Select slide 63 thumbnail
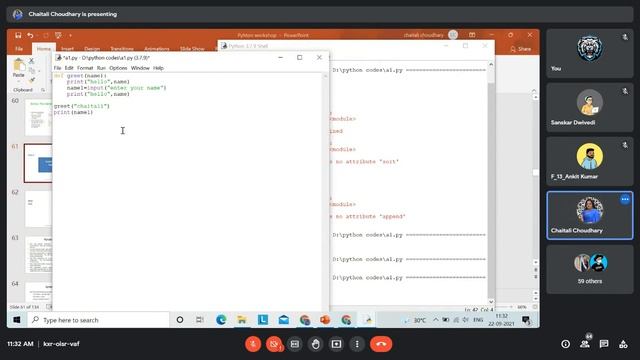 (x=39, y=255)
